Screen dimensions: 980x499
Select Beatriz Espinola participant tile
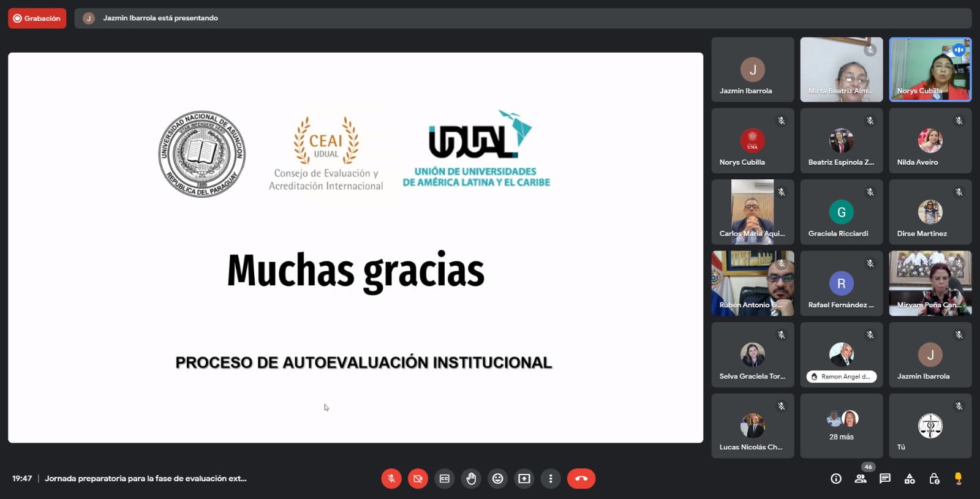coord(842,141)
